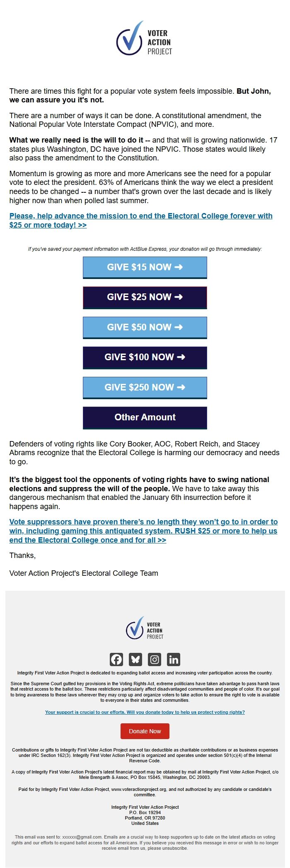290x868 pixels.
Task: Click the GIVE $15 NOW button
Action: [x=145, y=267]
